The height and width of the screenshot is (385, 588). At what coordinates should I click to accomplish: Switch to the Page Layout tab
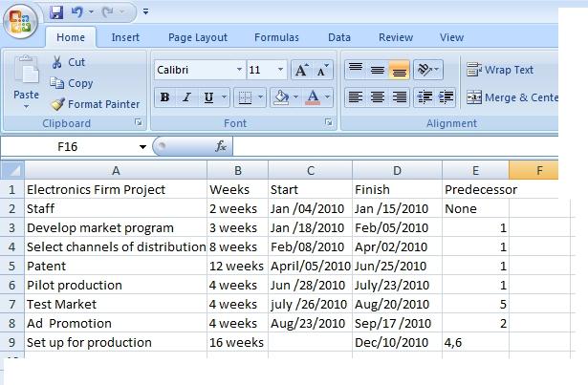click(x=198, y=37)
